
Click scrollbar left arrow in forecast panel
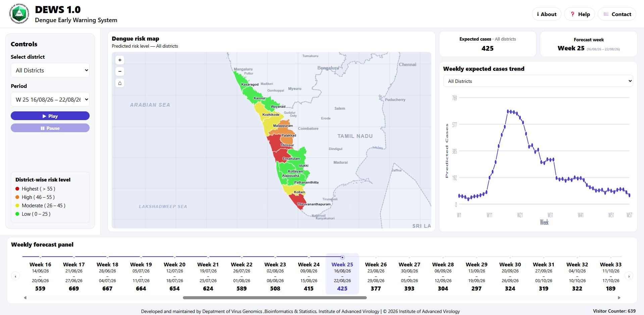[25, 298]
